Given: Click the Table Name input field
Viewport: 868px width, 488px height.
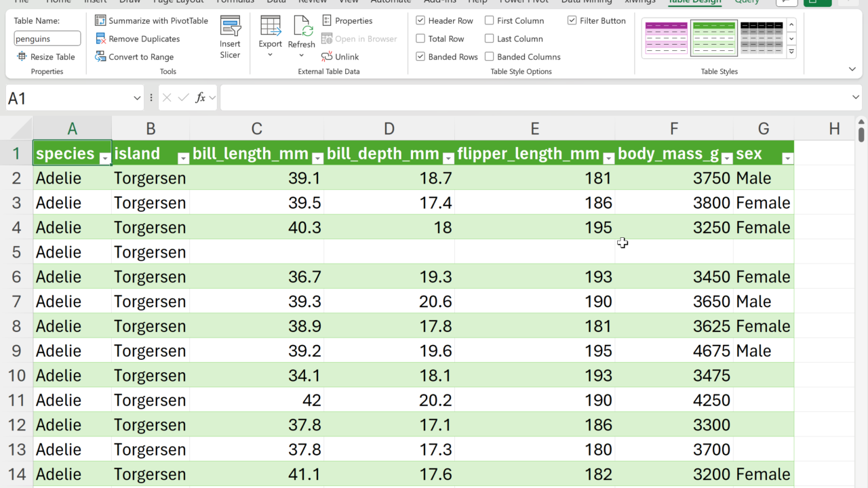Looking at the screenshot, I should [x=47, y=39].
